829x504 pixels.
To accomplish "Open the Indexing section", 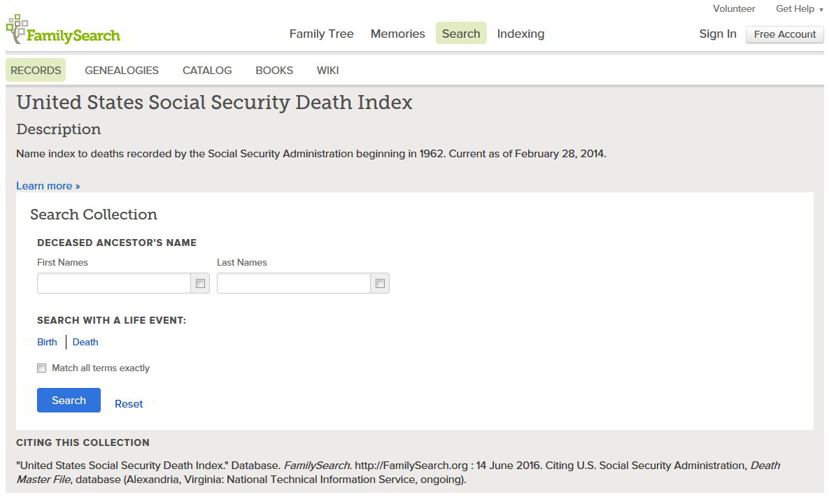I will 520,34.
